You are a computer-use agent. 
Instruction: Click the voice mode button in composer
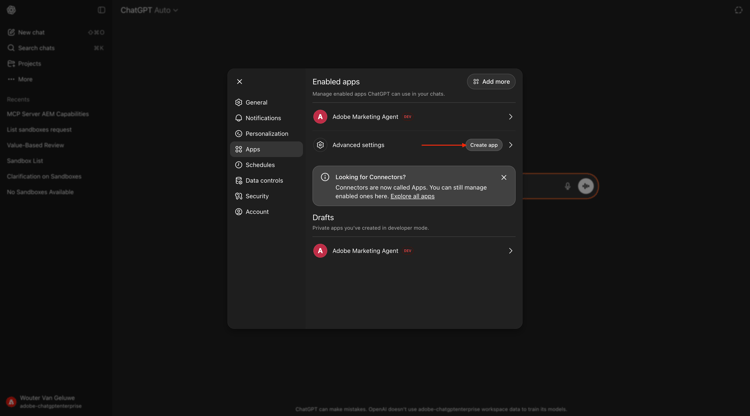(x=585, y=186)
